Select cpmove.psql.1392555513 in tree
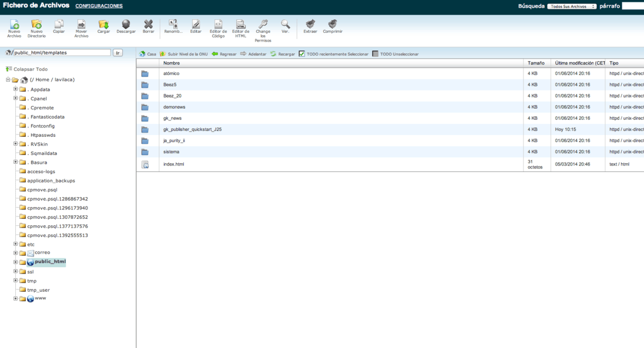Image resolution: width=644 pixels, height=348 pixels. pos(57,236)
